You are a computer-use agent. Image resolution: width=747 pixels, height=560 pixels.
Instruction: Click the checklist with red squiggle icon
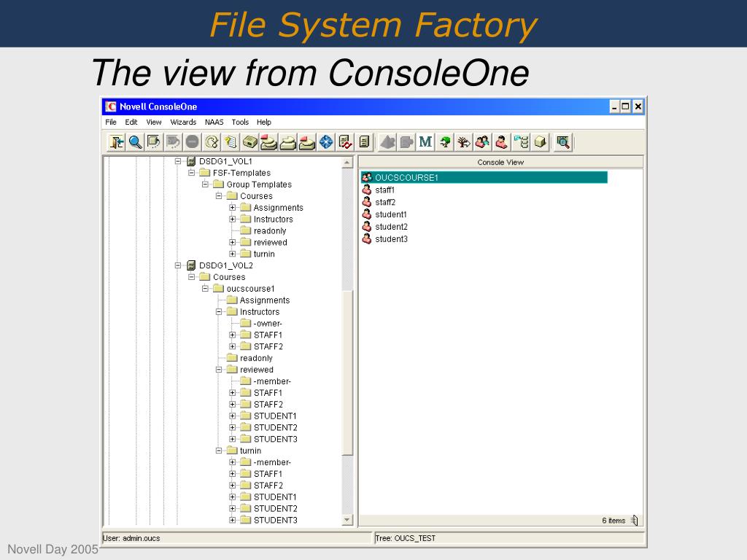pos(345,142)
